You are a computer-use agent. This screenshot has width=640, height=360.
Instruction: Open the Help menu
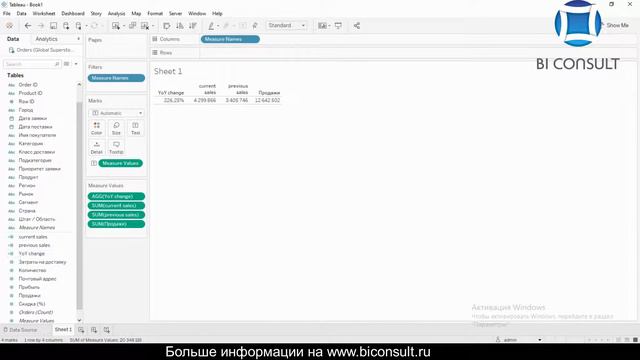pyautogui.click(x=217, y=13)
